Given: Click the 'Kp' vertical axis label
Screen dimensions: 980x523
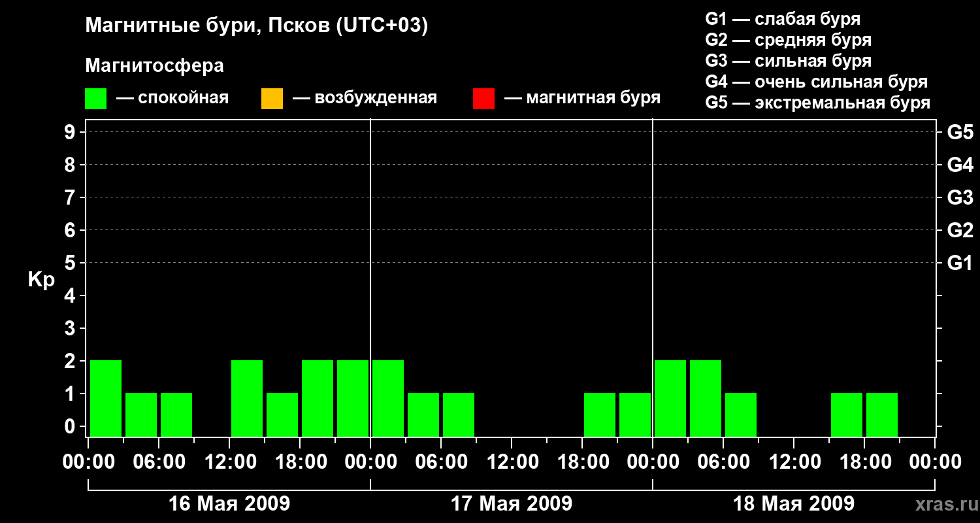Looking at the screenshot, I should (x=41, y=280).
